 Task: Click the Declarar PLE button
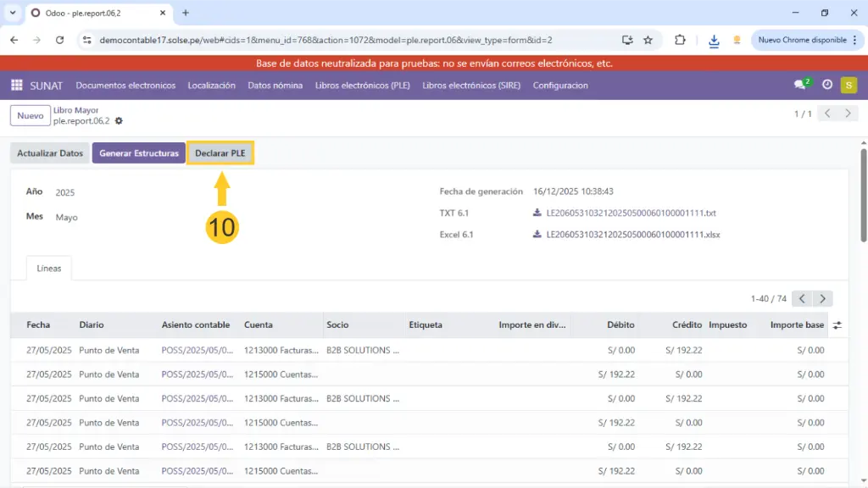pyautogui.click(x=220, y=153)
